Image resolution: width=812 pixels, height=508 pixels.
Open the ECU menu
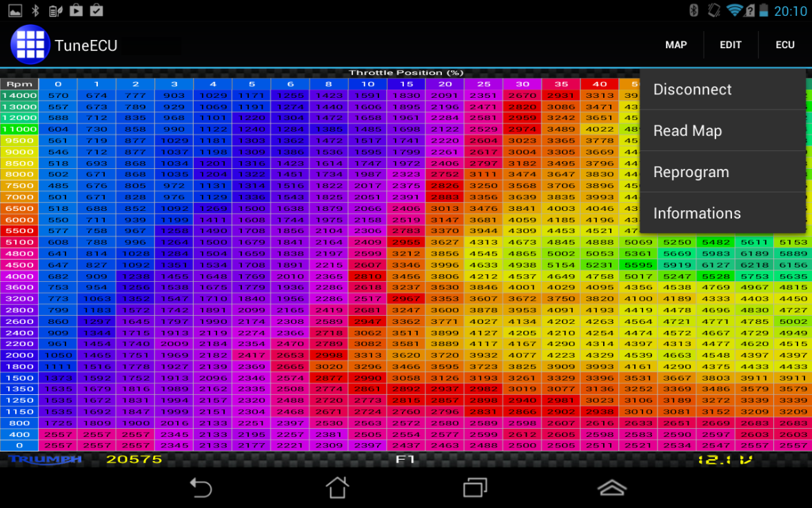(x=784, y=45)
